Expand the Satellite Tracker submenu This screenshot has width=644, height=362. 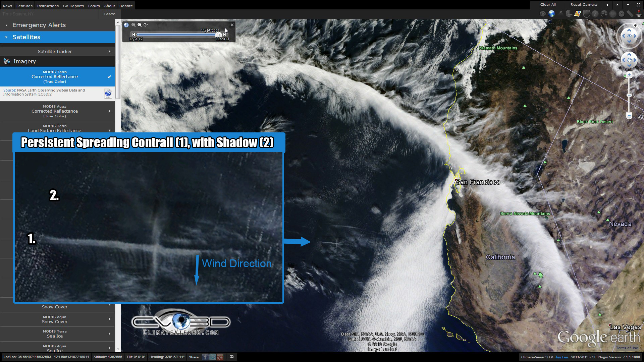tap(109, 51)
